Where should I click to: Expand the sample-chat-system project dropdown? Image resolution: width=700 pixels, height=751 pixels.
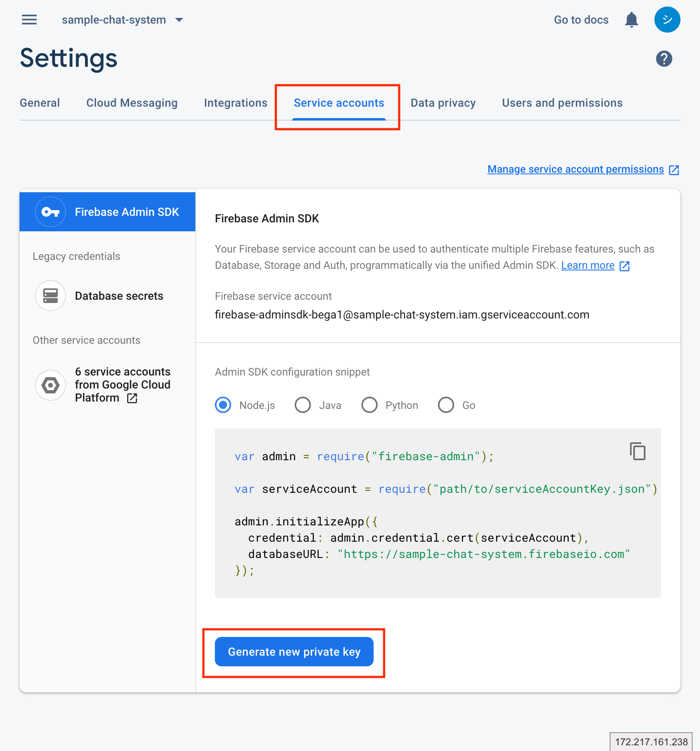pyautogui.click(x=179, y=20)
